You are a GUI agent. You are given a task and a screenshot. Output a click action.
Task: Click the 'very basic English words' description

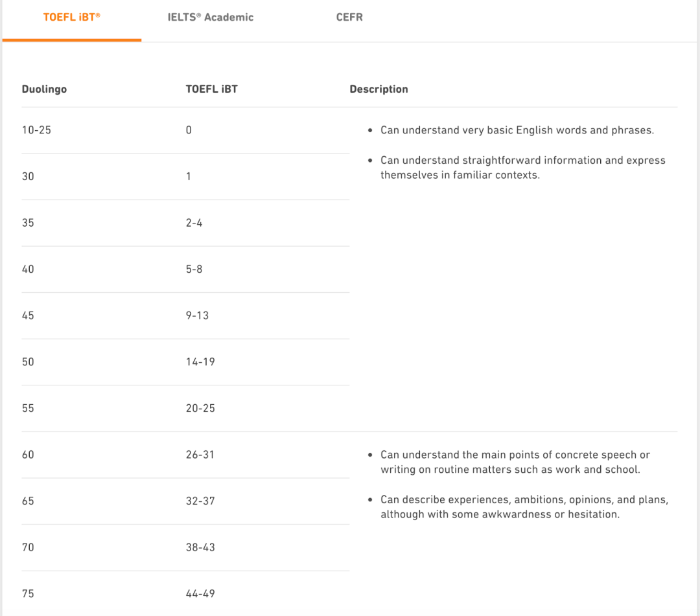[x=517, y=130]
